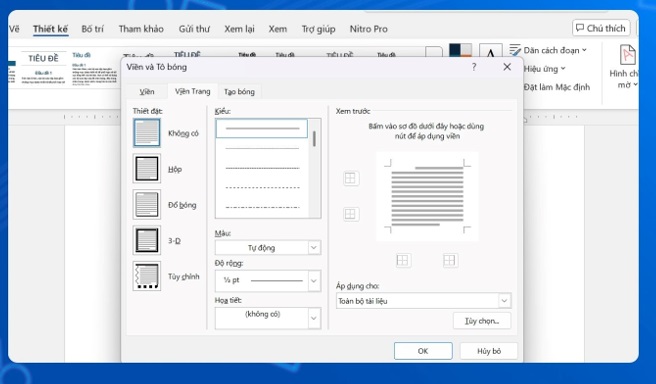Open the Bố trí ribbon tab
656x384 pixels.
(x=92, y=29)
